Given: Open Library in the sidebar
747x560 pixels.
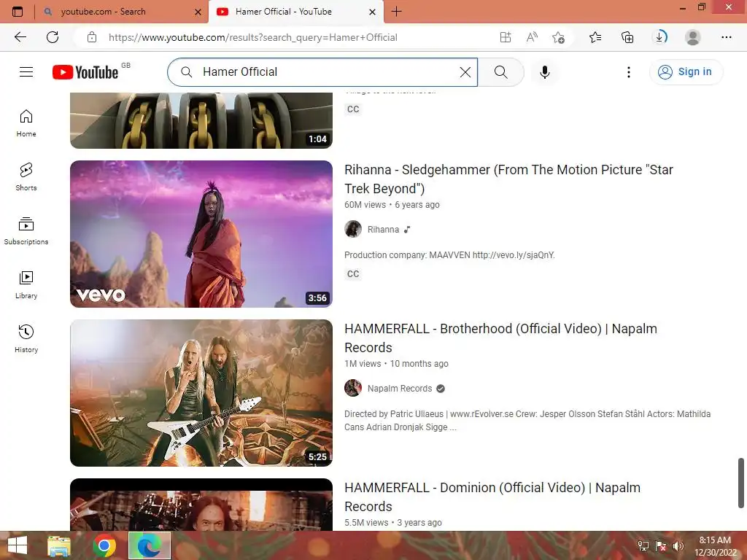Looking at the screenshot, I should tap(26, 285).
